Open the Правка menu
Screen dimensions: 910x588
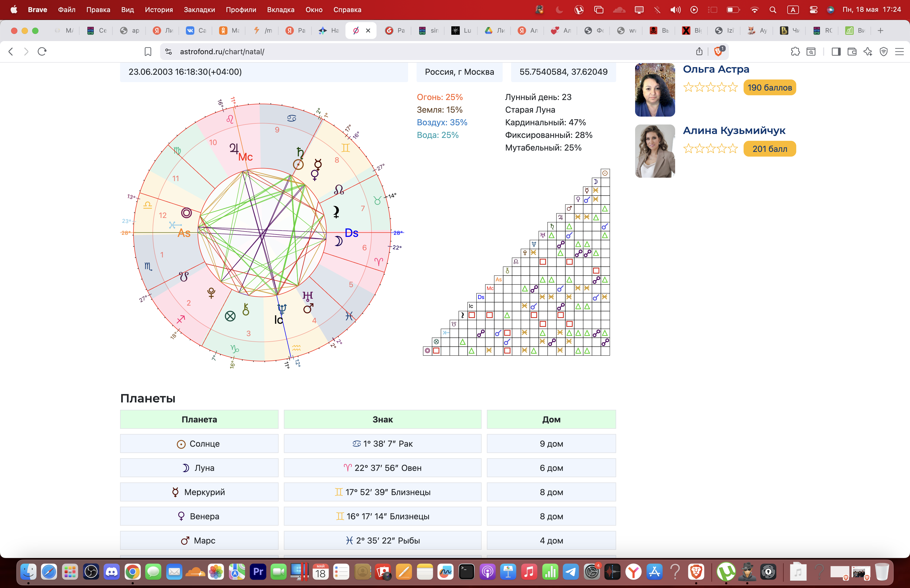point(98,9)
